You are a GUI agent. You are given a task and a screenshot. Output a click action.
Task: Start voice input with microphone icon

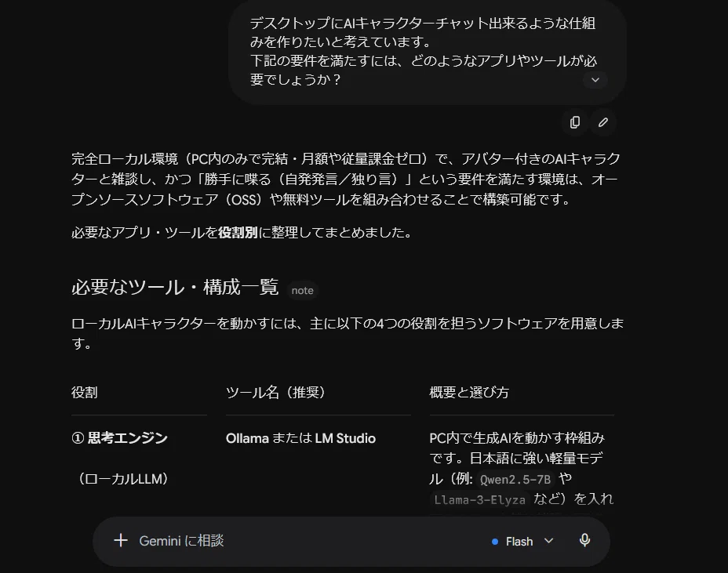pyautogui.click(x=584, y=541)
